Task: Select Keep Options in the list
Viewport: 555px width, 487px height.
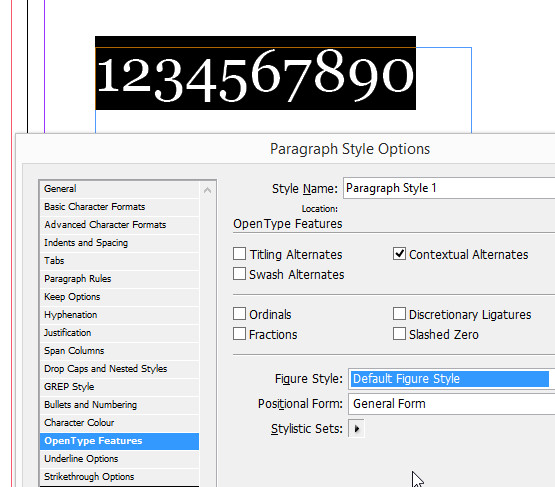Action: click(119, 297)
